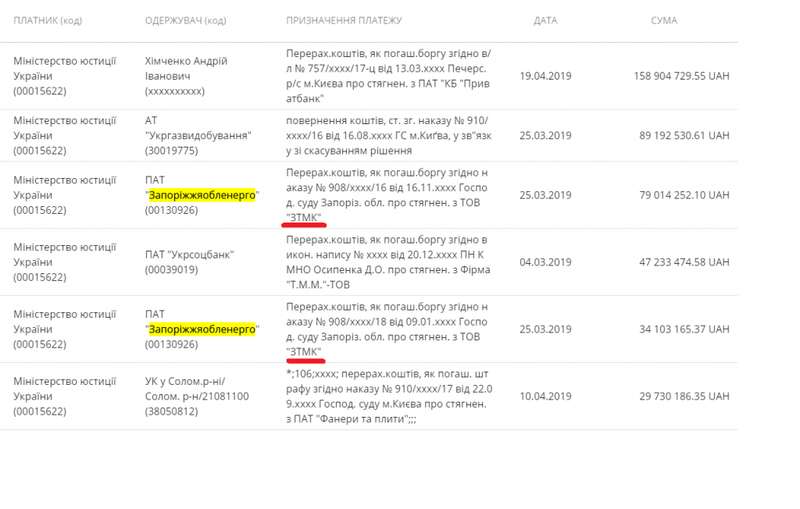This screenshot has height=509, width=800.
Task: Click payer Міністерство юстиції in 34 103 165.37 row
Action: [x=65, y=329]
